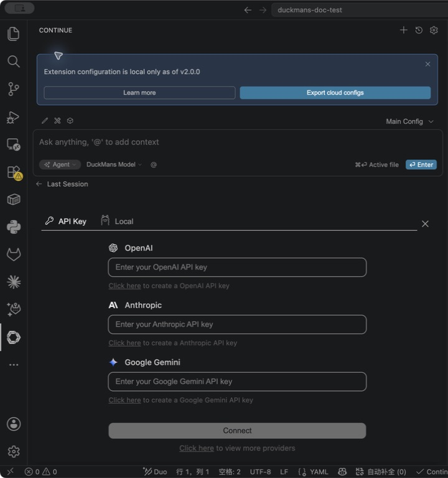Change UTF-8 encoding in status bar
Viewport: 448px width, 478px height.
click(260, 472)
